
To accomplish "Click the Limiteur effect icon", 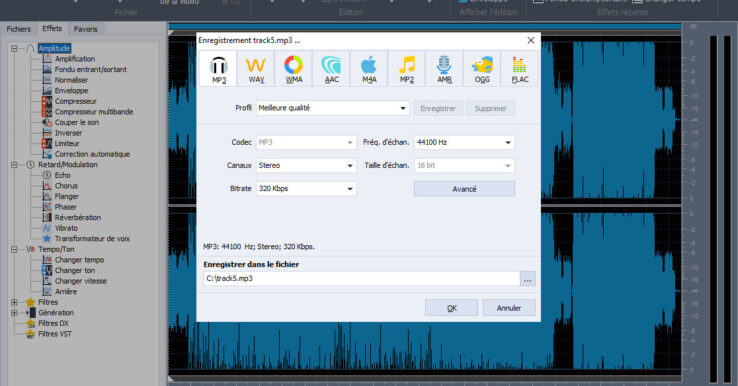I will pos(47,144).
